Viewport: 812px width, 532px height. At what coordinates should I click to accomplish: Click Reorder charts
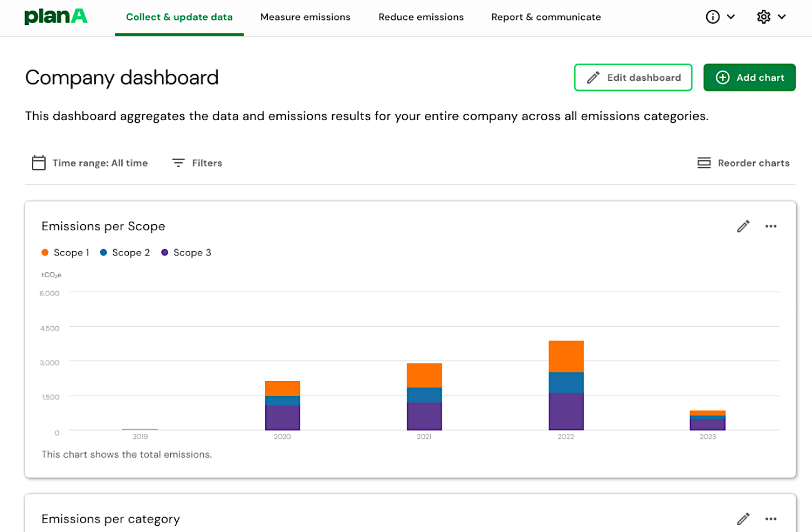[743, 163]
